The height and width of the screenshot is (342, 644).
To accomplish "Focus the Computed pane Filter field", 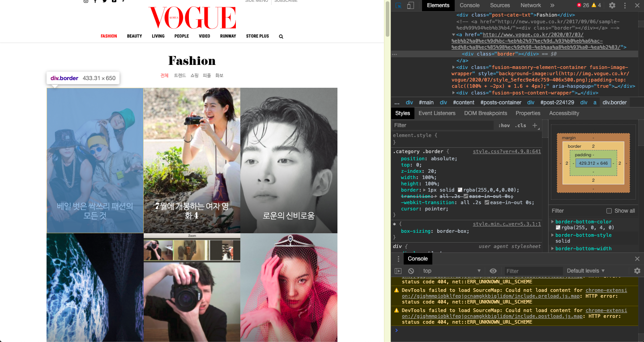I will click(x=576, y=211).
